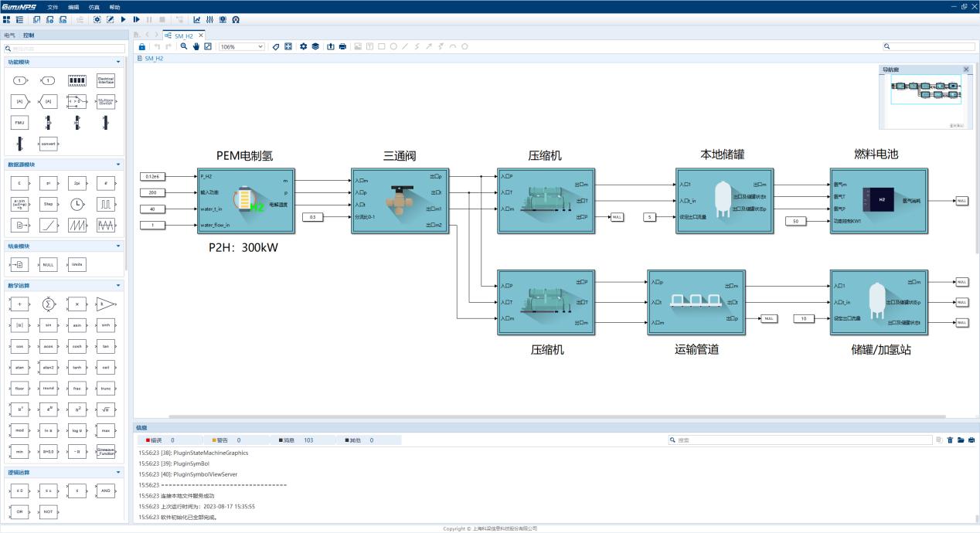Select the FMU module block
This screenshot has height=533, width=980.
pos(20,122)
